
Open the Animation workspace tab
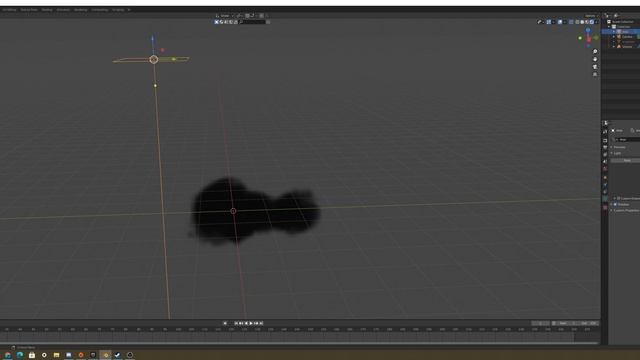click(x=63, y=9)
